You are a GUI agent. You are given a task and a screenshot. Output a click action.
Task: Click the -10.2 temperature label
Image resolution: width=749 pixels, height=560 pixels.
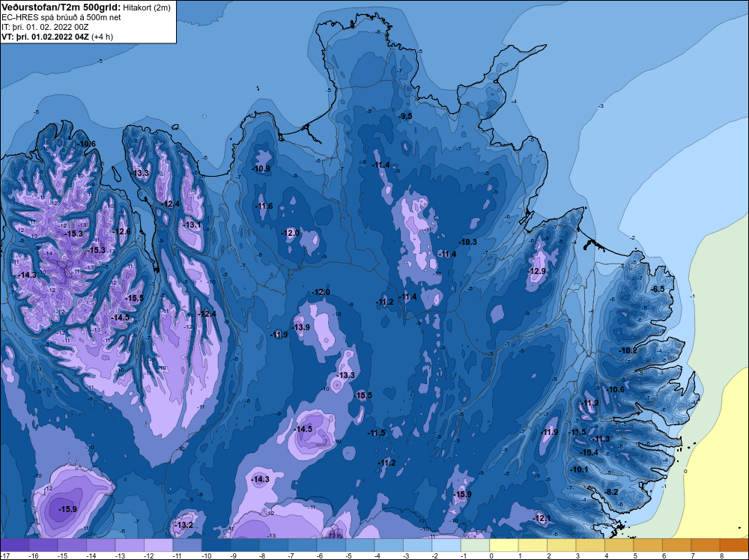tap(628, 350)
